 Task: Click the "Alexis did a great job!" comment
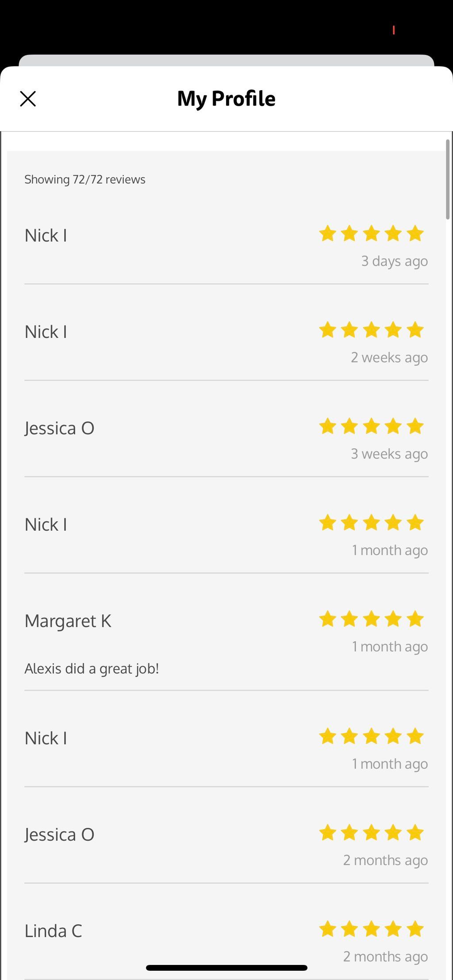click(x=92, y=669)
